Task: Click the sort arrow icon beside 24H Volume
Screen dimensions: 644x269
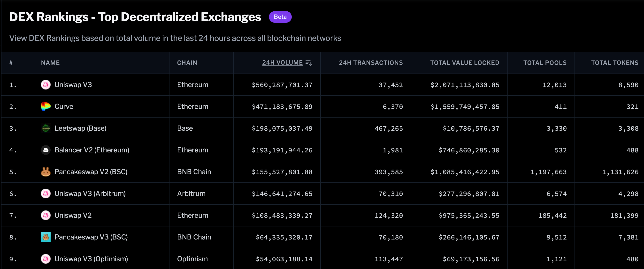Action: (x=309, y=63)
